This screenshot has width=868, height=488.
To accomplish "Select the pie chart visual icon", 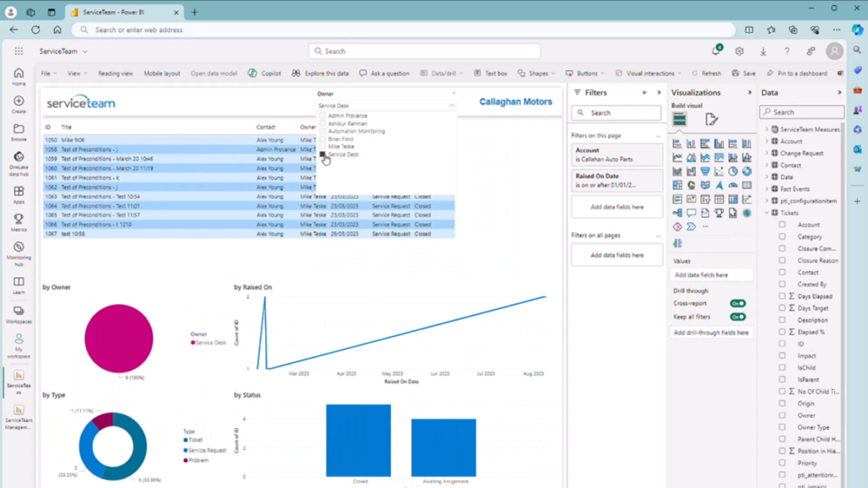I will pyautogui.click(x=733, y=171).
